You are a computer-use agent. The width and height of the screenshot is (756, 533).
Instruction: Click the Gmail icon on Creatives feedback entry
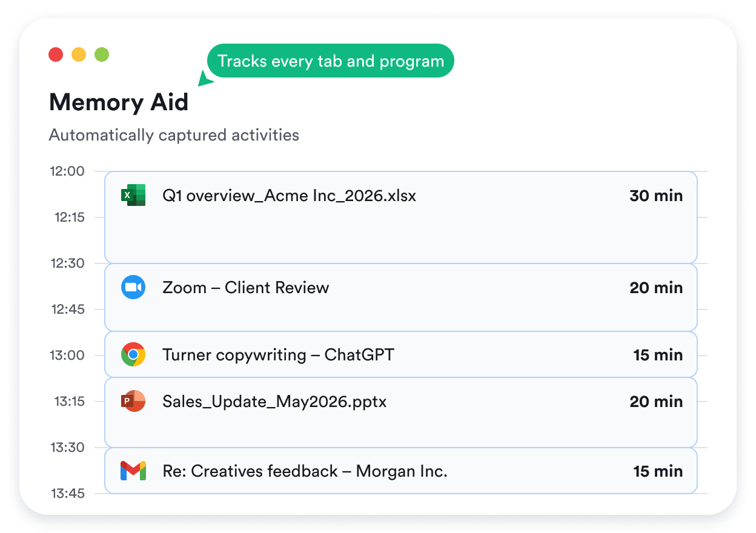(133, 471)
